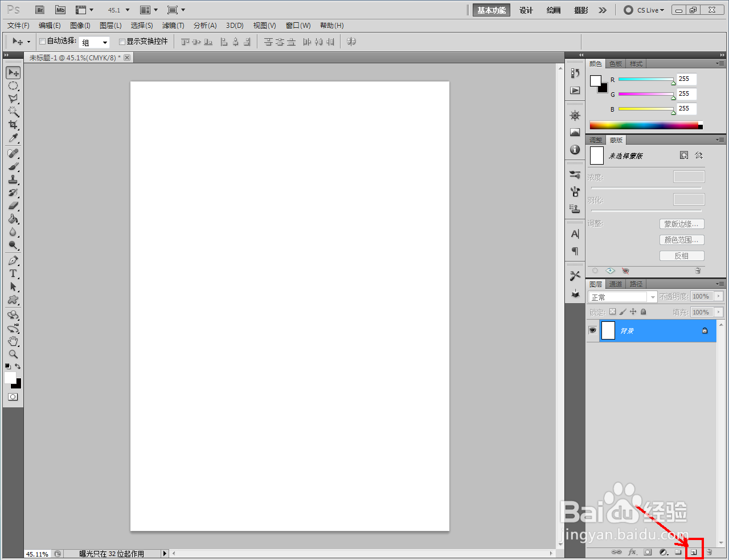This screenshot has height=560, width=729.
Task: Select the Clone Stamp tool
Action: tap(13, 179)
